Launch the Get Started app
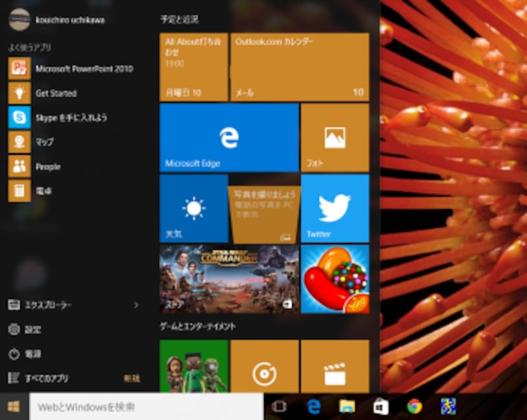 pos(43,93)
